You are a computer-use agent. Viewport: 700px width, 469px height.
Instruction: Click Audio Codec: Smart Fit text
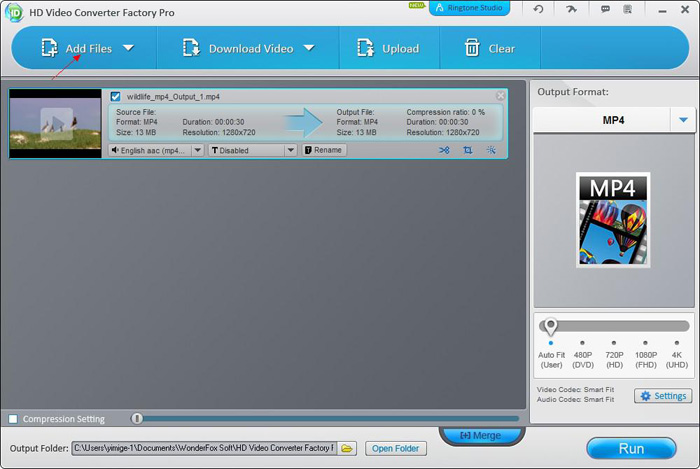pos(575,399)
